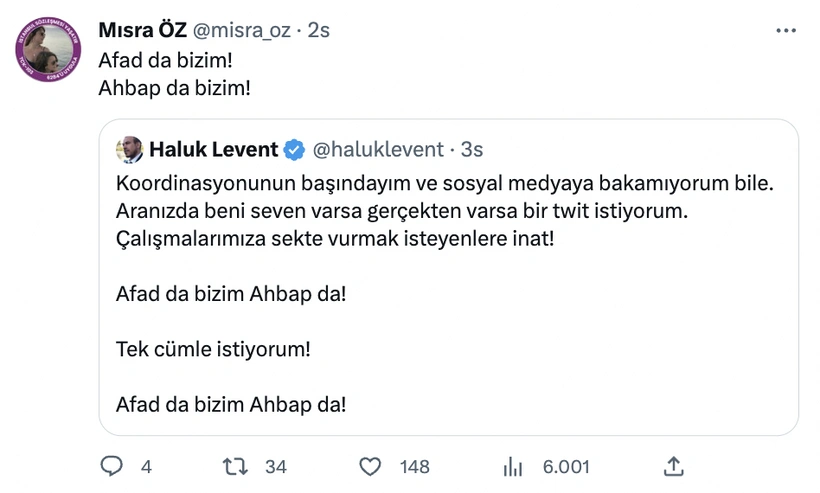The image size is (820, 493).
Task: Open quoted tweet starting with "Koordinasyonunun başındayım"
Action: (x=448, y=290)
